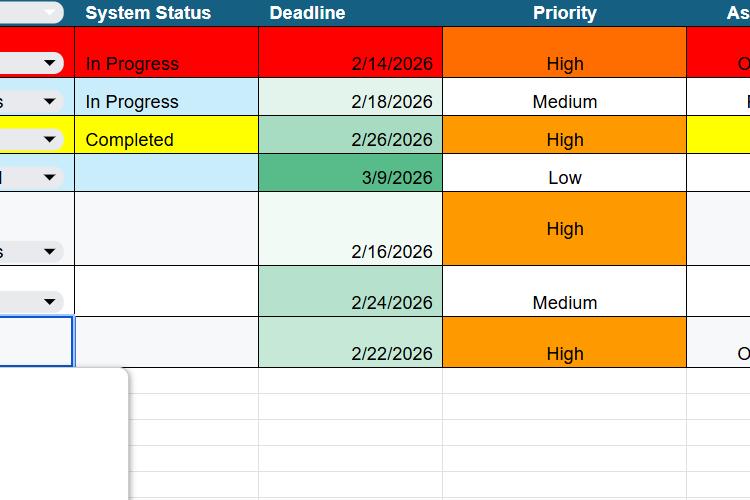Click the Medium priority cell beside 2/24/2026

click(x=564, y=291)
